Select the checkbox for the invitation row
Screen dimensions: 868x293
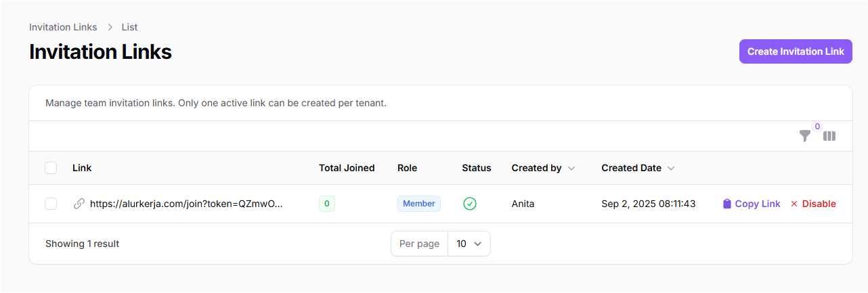pyautogui.click(x=51, y=204)
